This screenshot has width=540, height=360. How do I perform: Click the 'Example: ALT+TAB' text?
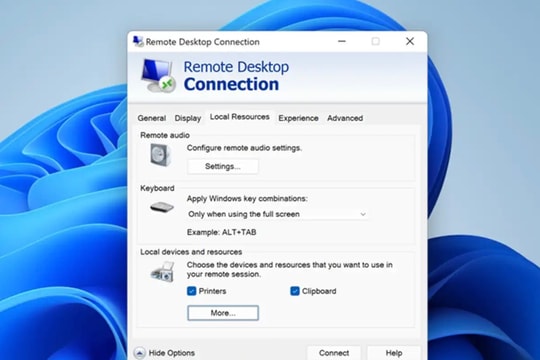tap(221, 232)
